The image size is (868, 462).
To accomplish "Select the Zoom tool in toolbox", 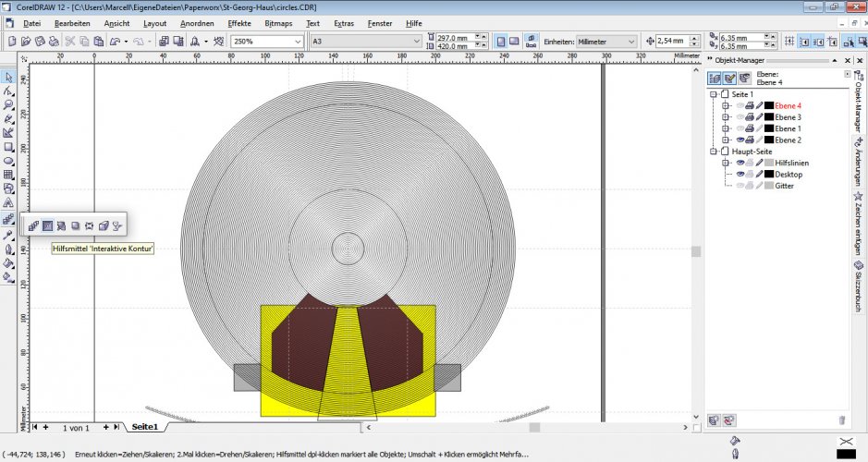I will tap(8, 105).
